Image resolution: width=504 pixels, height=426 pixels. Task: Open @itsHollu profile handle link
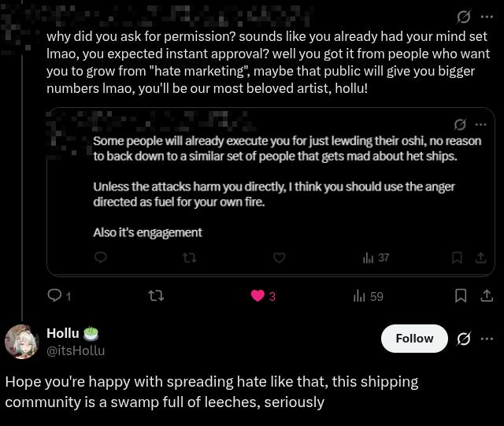point(76,350)
